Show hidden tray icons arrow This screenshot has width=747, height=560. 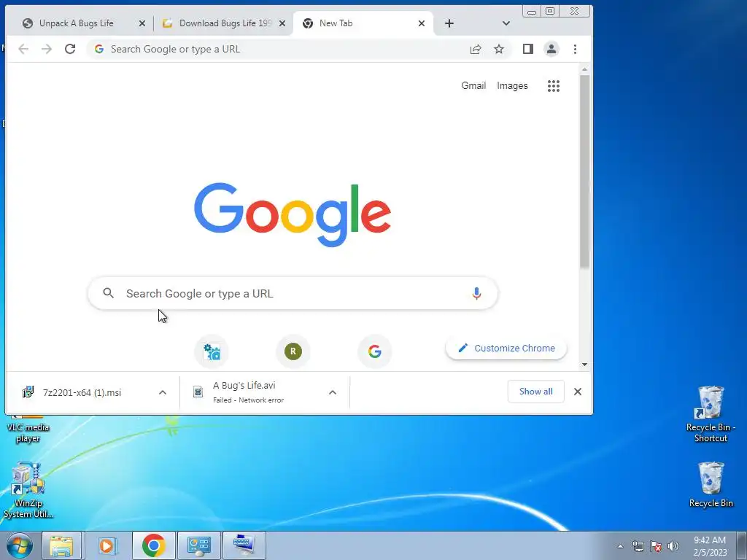tap(620, 546)
